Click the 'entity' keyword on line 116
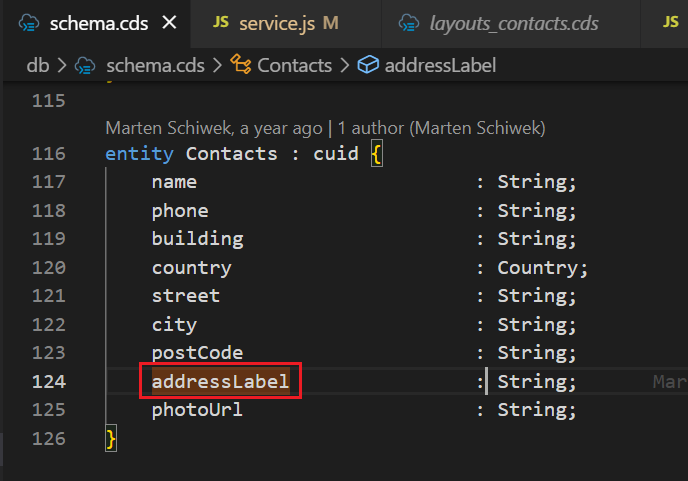This screenshot has height=481, width=688. [140, 154]
